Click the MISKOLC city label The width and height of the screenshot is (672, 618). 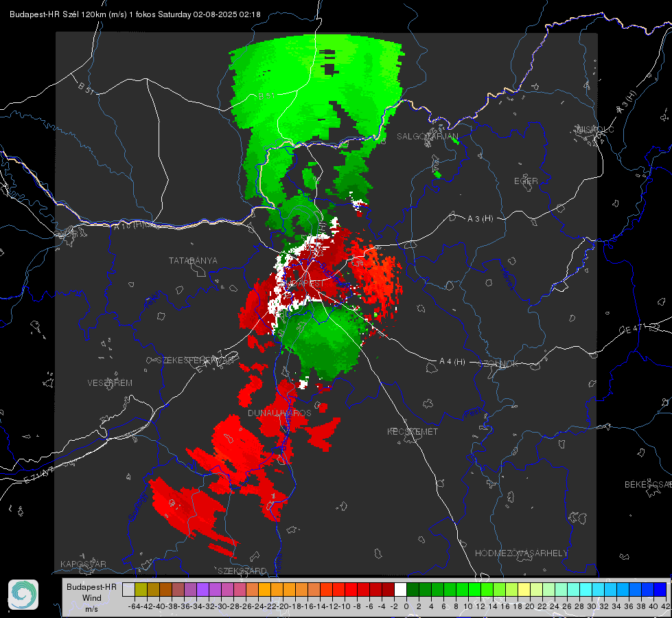[595, 129]
